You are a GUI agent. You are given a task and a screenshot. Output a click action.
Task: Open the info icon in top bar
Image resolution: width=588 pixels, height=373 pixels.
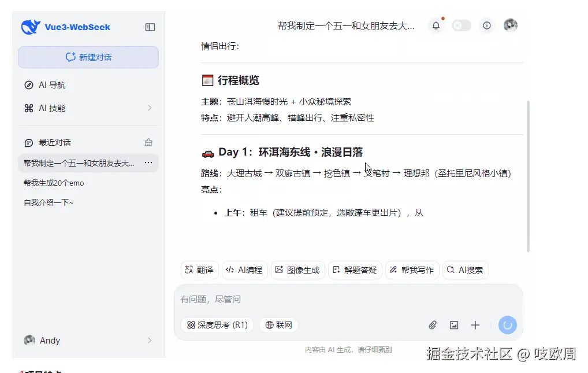coord(487,25)
